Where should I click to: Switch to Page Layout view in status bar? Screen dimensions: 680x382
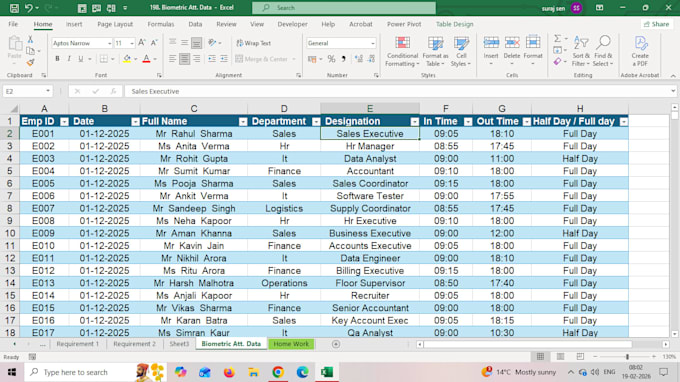560,356
